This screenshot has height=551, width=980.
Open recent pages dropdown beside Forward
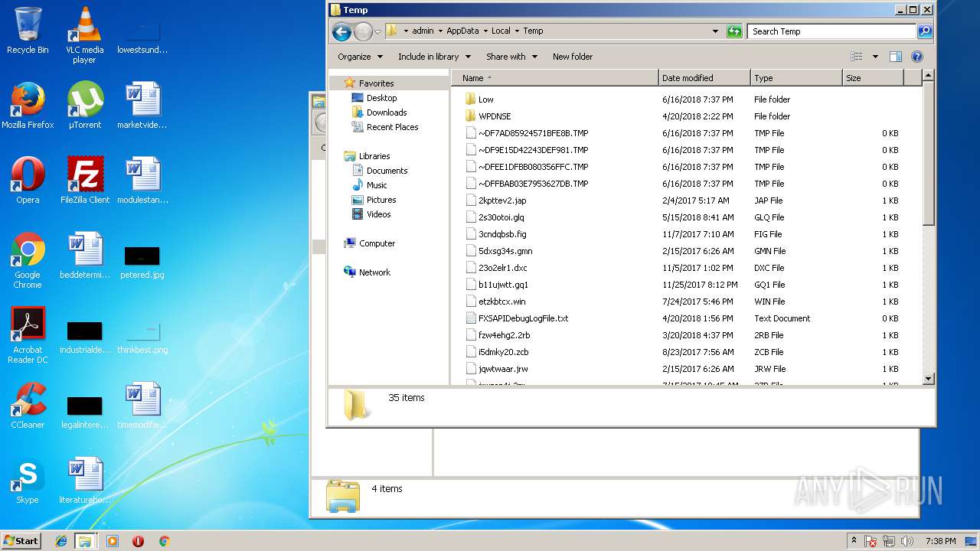(377, 32)
